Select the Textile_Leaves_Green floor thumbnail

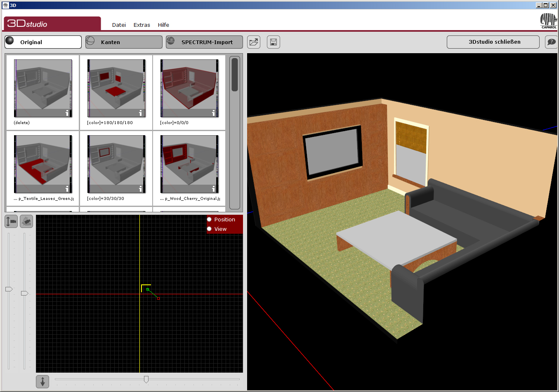click(x=43, y=164)
